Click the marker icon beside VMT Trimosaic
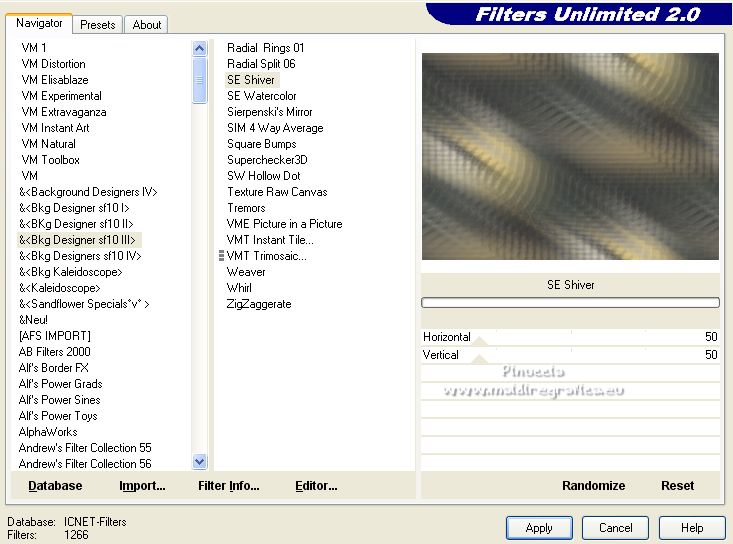The width and height of the screenshot is (733, 544). 222,256
